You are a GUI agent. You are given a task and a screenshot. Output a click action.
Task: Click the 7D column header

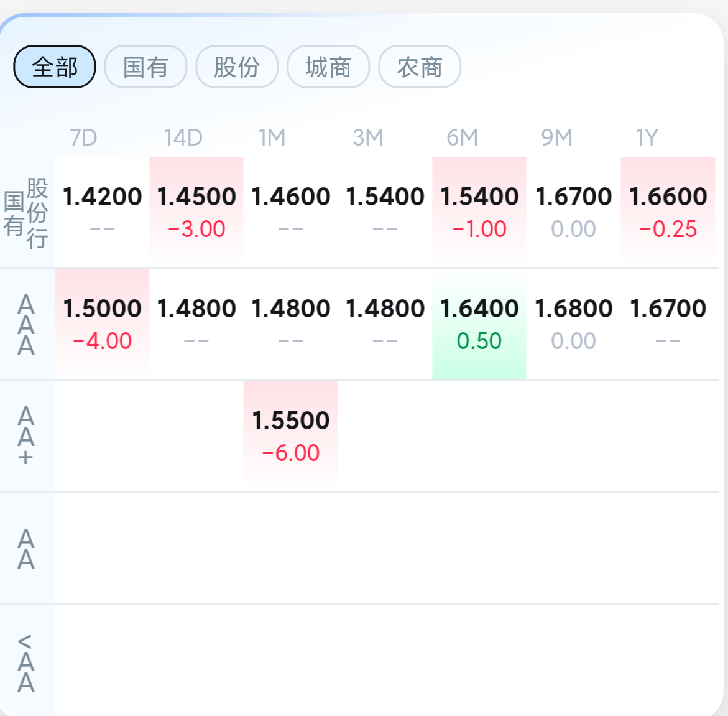coord(83,137)
